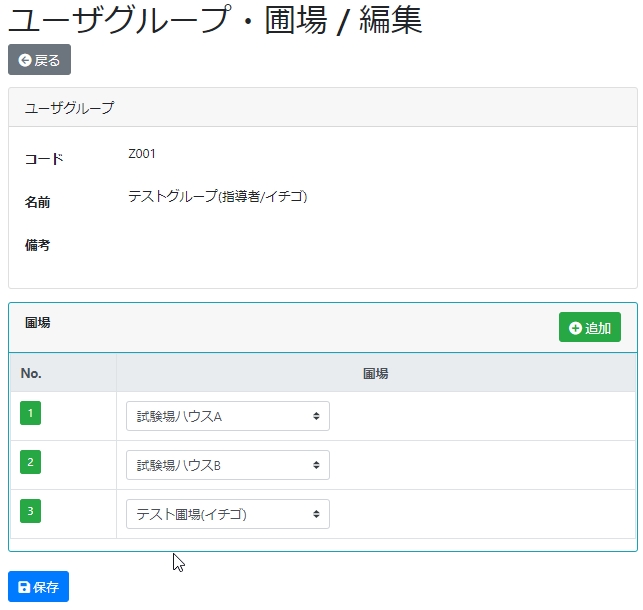Screen dimensions: 643x610
Task: Click the ユーザグループ card header
Action: pos(323,107)
